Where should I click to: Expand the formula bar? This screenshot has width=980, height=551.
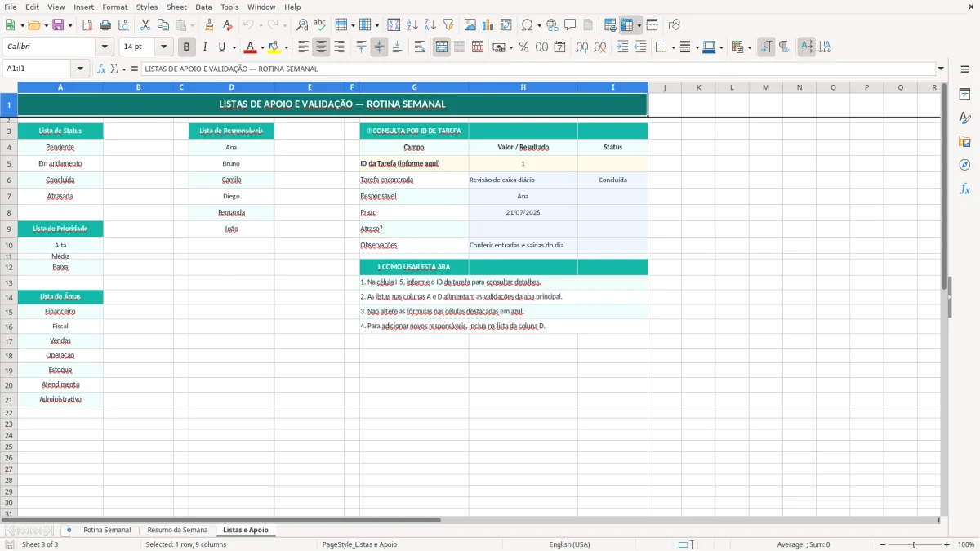pos(941,69)
